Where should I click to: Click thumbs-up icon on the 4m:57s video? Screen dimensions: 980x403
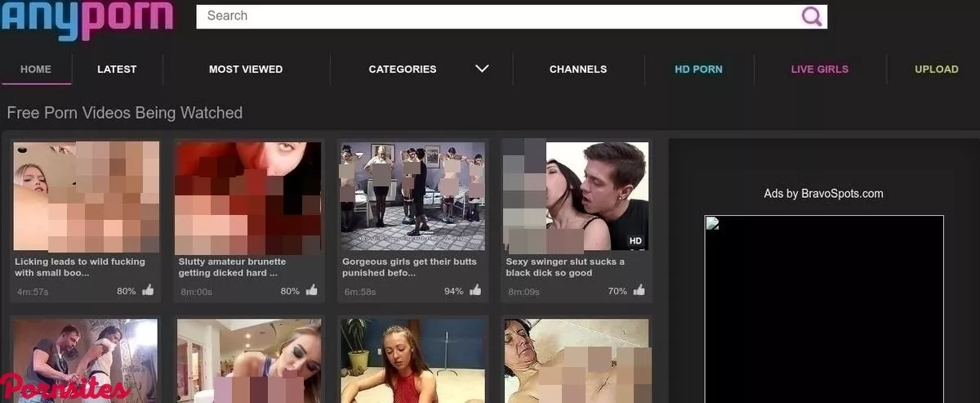148,290
